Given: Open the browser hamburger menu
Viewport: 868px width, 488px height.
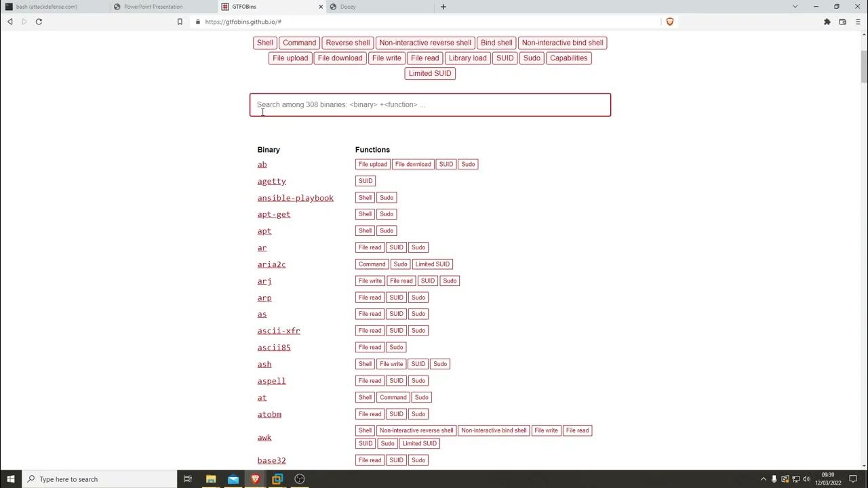Looking at the screenshot, I should 858,22.
